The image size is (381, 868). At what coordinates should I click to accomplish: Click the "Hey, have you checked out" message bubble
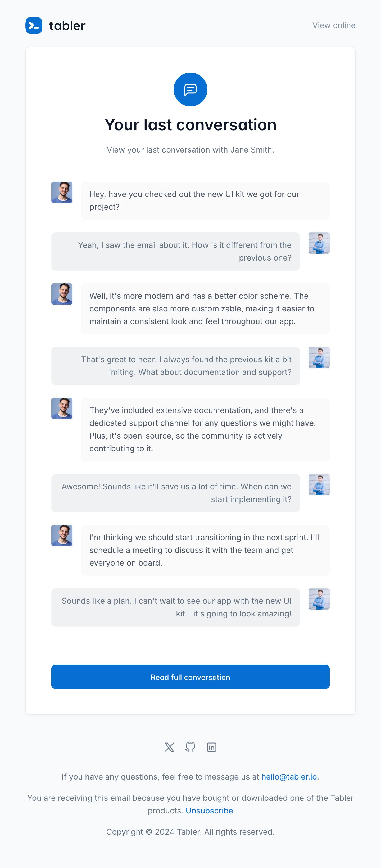point(205,200)
